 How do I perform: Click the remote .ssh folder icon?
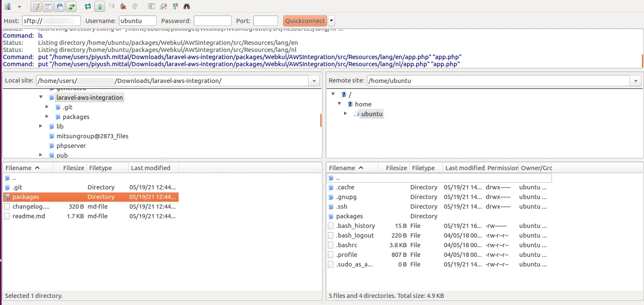[x=331, y=207]
